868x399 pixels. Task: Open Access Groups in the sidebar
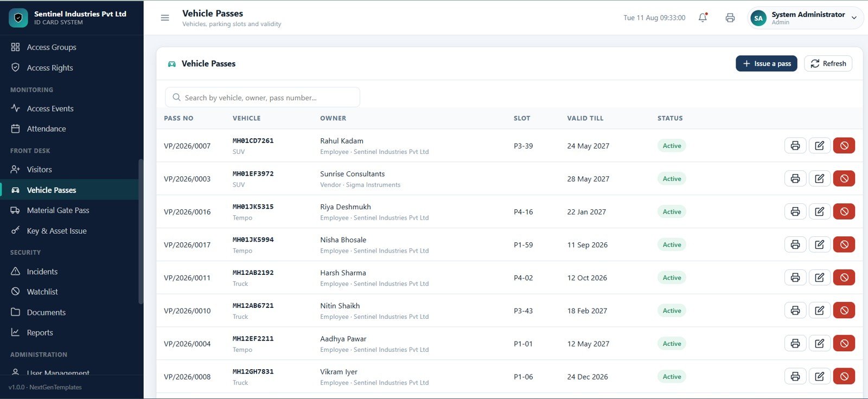(69, 47)
